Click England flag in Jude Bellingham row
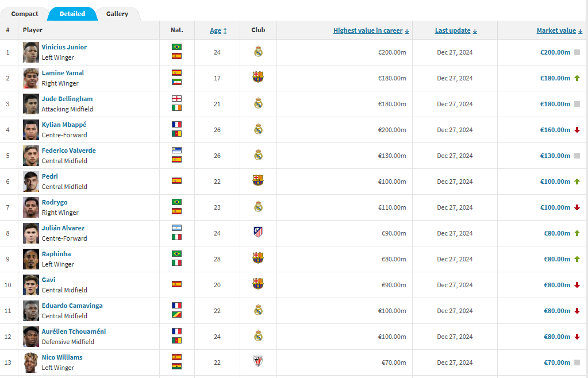 coord(176,98)
